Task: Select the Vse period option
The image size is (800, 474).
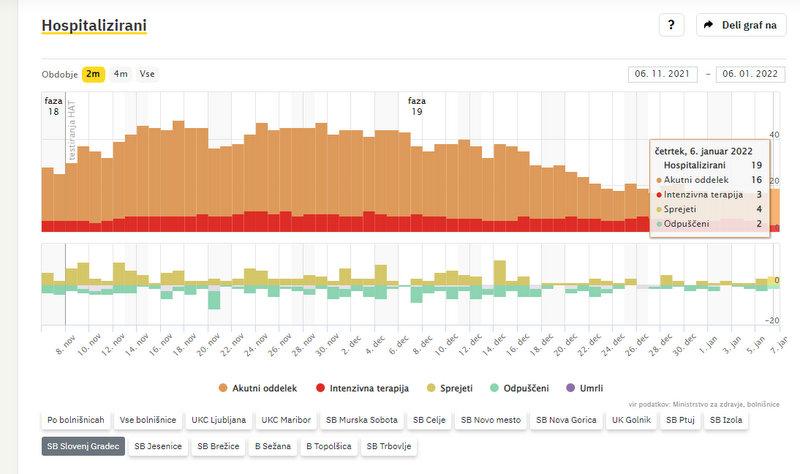Action: 147,74
